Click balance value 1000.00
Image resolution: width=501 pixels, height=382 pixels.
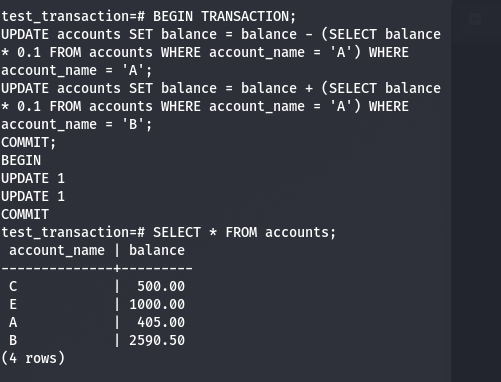pyautogui.click(x=157, y=304)
